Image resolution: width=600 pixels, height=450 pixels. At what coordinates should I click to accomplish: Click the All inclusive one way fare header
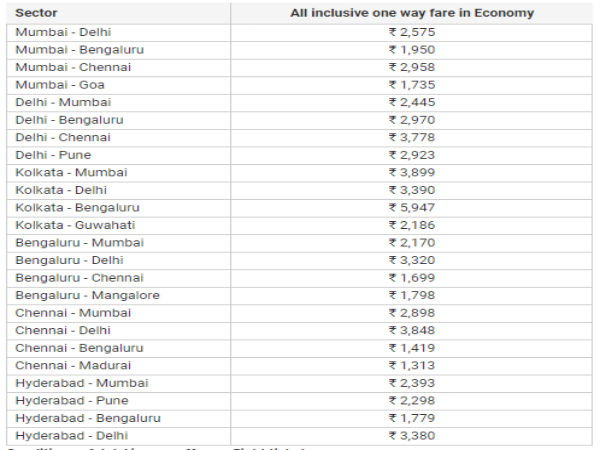(411, 13)
